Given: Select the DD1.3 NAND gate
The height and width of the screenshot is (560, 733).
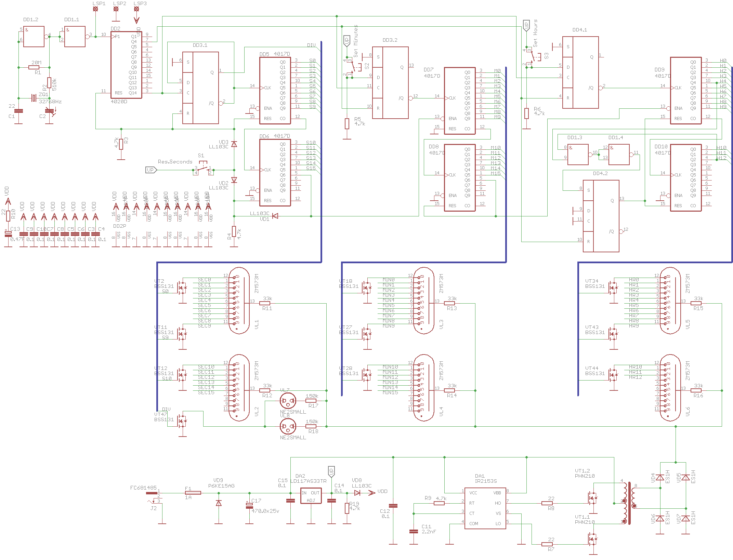Looking at the screenshot, I should click(578, 155).
